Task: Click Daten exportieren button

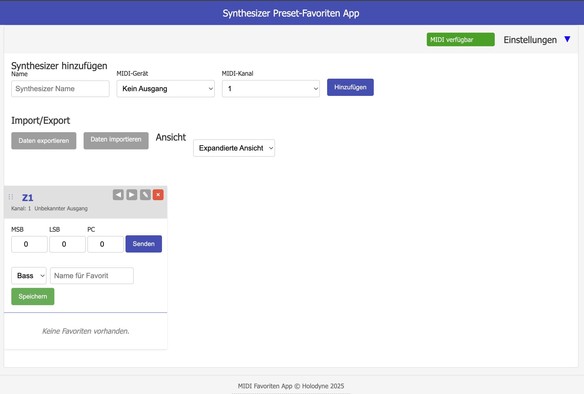Action: coord(44,140)
